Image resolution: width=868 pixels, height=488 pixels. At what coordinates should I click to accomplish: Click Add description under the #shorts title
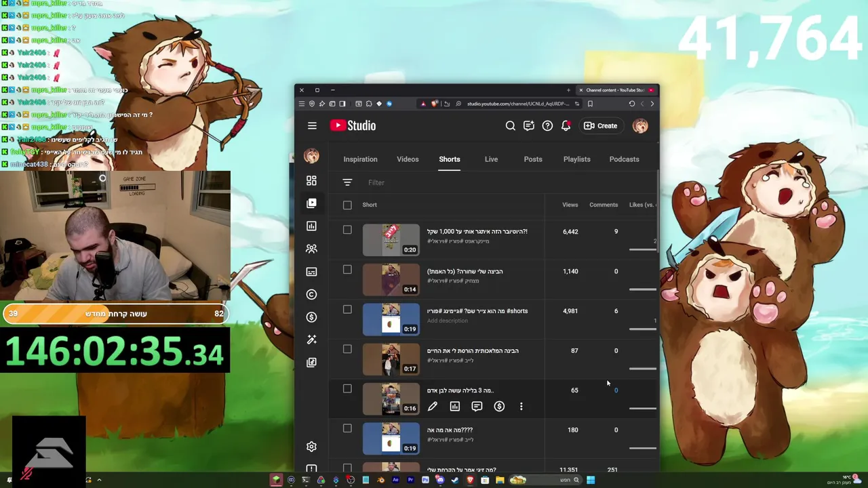pyautogui.click(x=448, y=321)
